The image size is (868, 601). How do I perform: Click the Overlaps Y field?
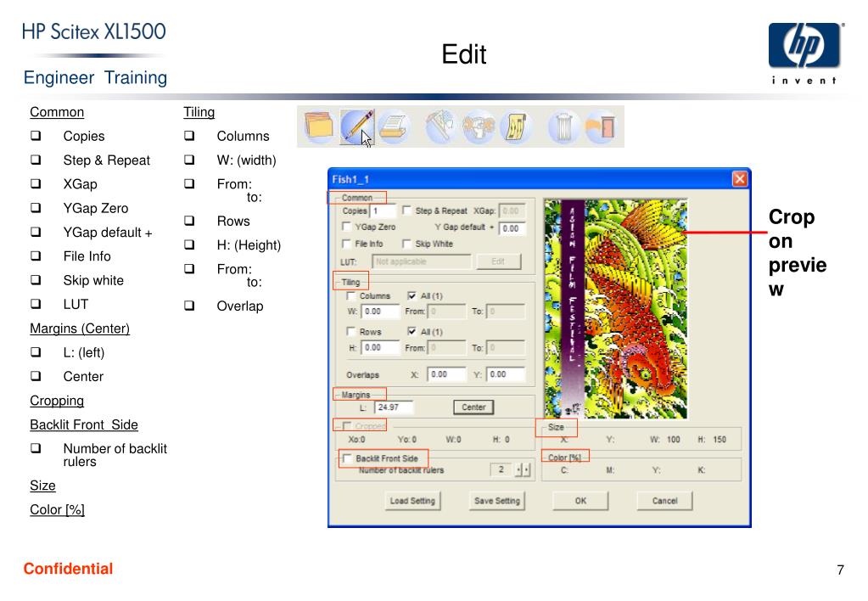[506, 374]
